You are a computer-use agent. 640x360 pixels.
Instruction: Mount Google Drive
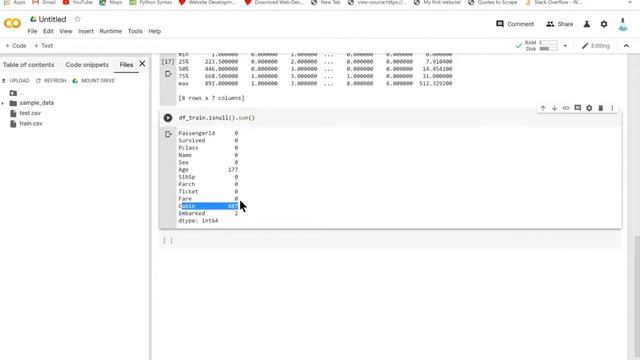[93, 80]
